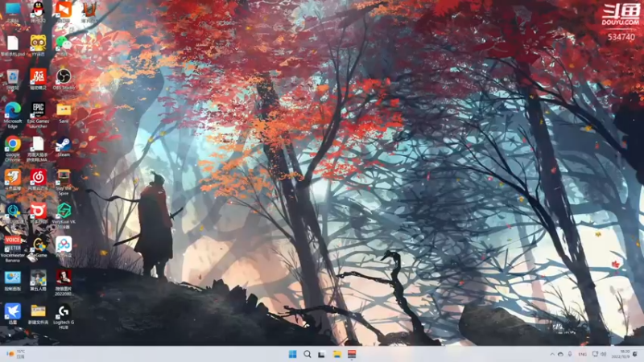Click the taskbar Search magnifier
This screenshot has width=644, height=362.
[308, 354]
